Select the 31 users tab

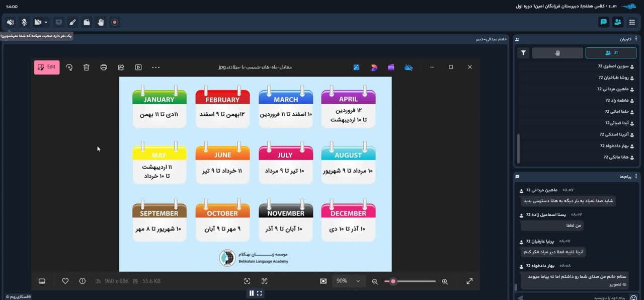[611, 53]
